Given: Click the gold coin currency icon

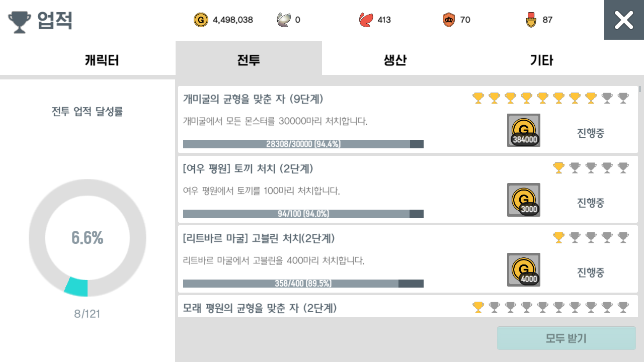Looking at the screenshot, I should click(201, 20).
